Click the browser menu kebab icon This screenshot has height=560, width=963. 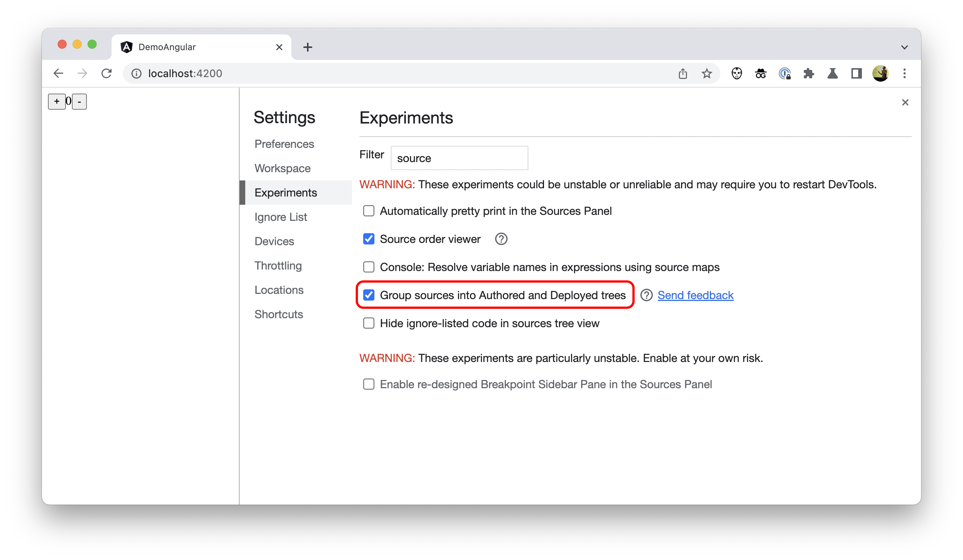point(904,73)
